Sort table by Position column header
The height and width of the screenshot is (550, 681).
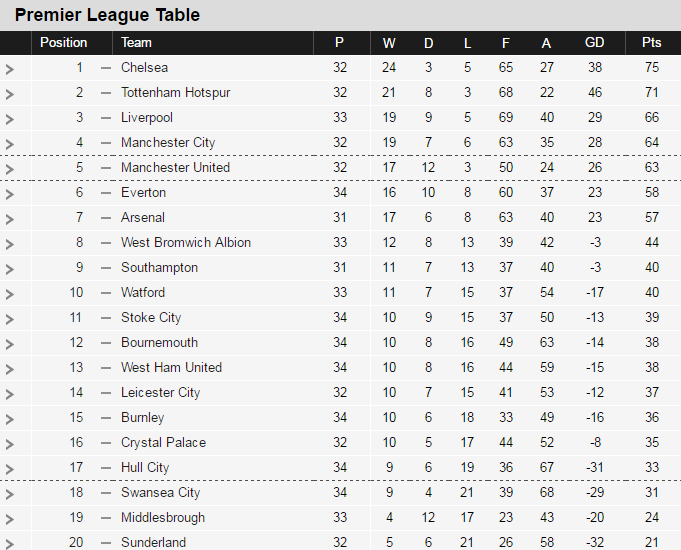(63, 43)
